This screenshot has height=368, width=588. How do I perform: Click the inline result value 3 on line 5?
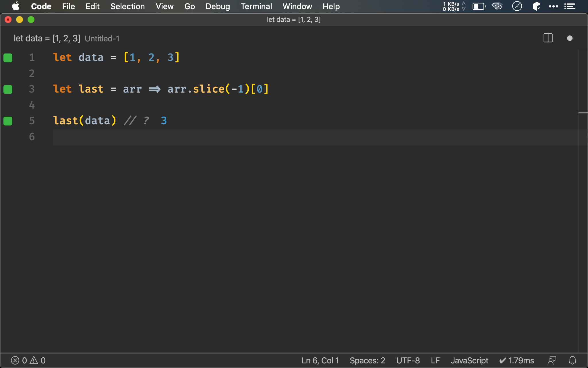(x=164, y=121)
